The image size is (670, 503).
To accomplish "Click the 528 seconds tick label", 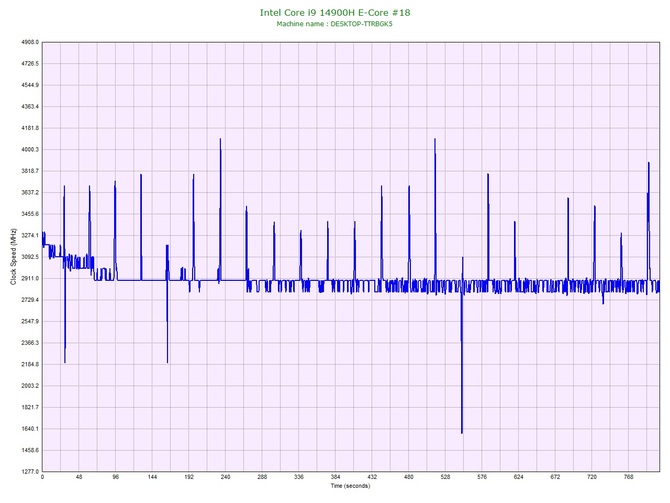I will [x=446, y=477].
